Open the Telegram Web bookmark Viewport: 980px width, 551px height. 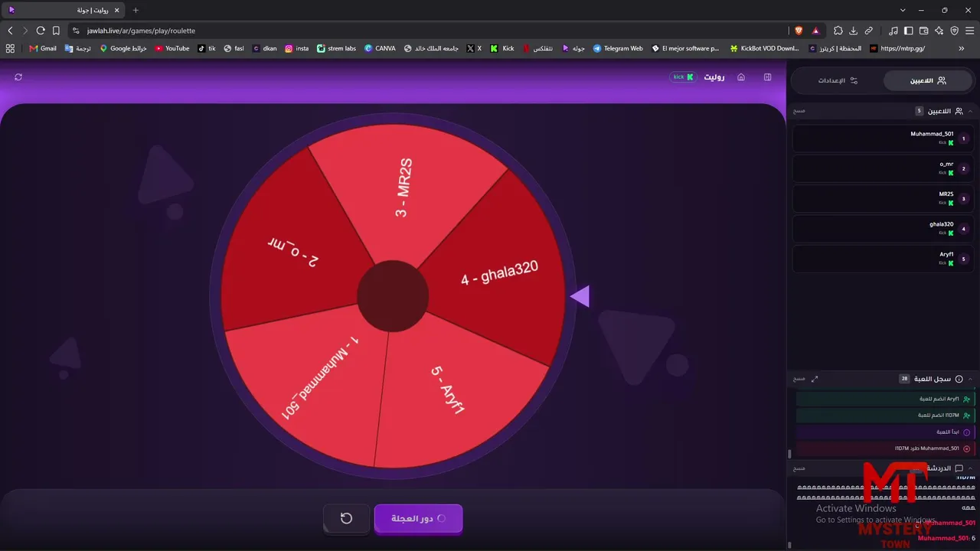pyautogui.click(x=617, y=48)
